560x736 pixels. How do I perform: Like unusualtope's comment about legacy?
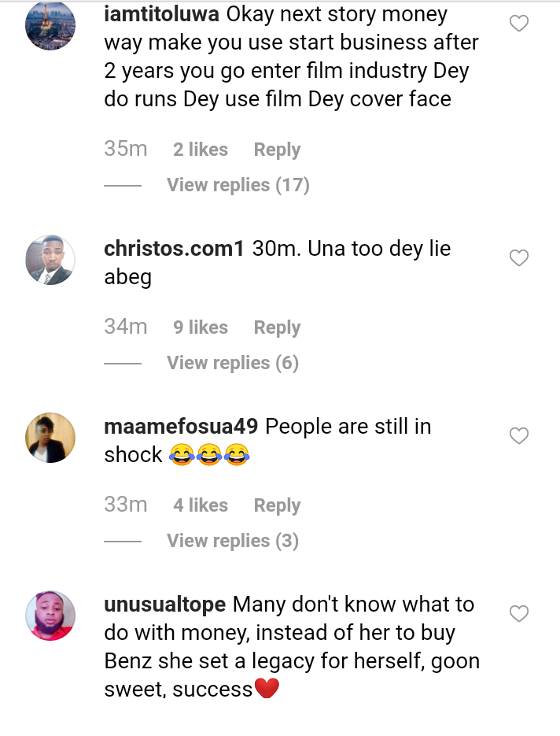click(519, 613)
